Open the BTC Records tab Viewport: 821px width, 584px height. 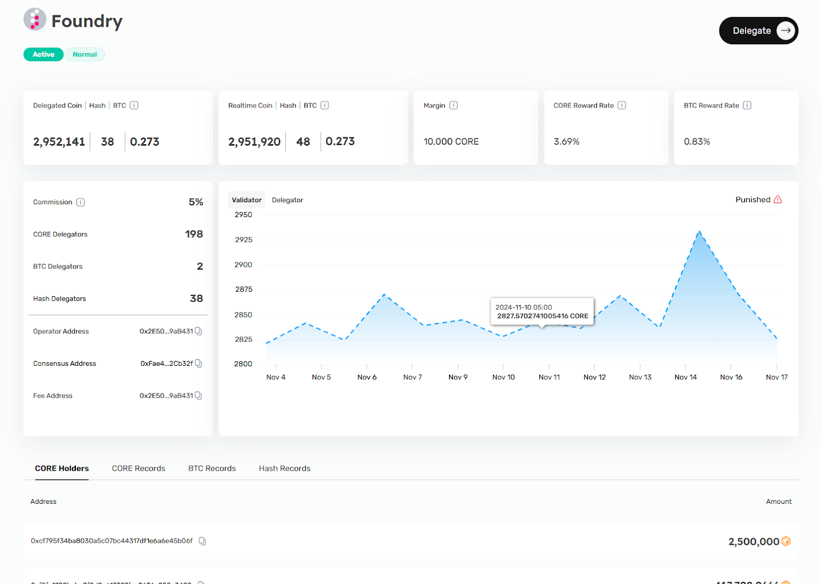click(x=212, y=468)
